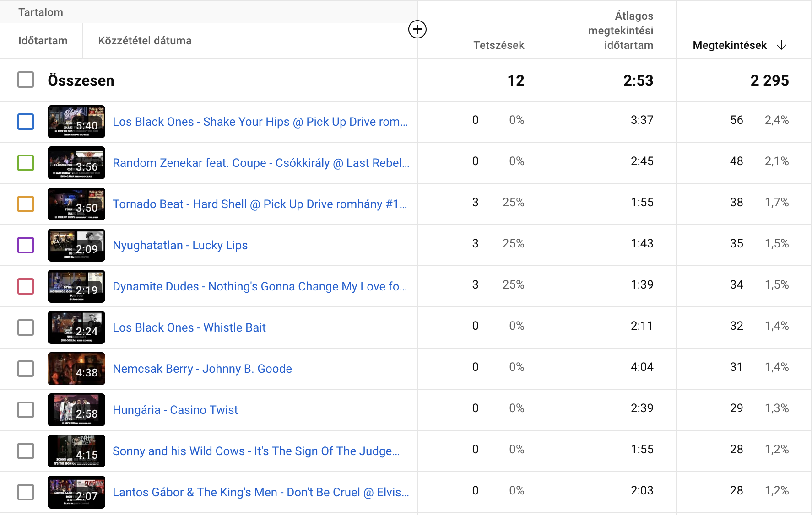812x515 pixels.
Task: Switch to the Időtartam tab
Action: (x=43, y=41)
